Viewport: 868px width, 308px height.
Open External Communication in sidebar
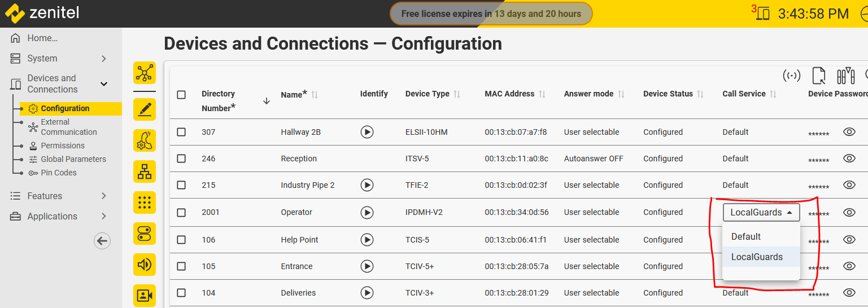68,127
